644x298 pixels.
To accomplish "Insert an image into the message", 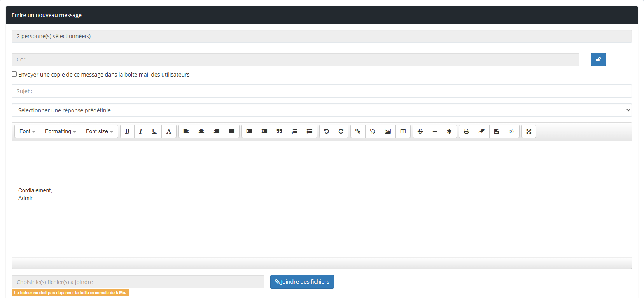I will pos(388,131).
